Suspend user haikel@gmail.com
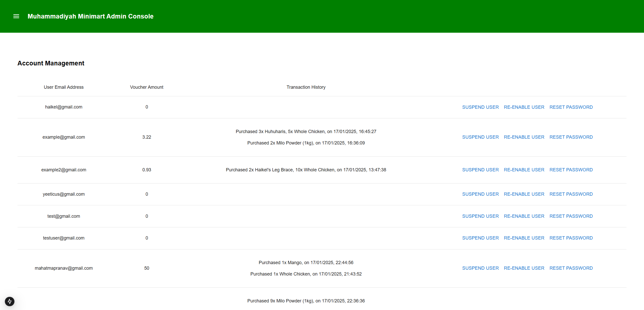This screenshot has width=644, height=310. (x=480, y=107)
